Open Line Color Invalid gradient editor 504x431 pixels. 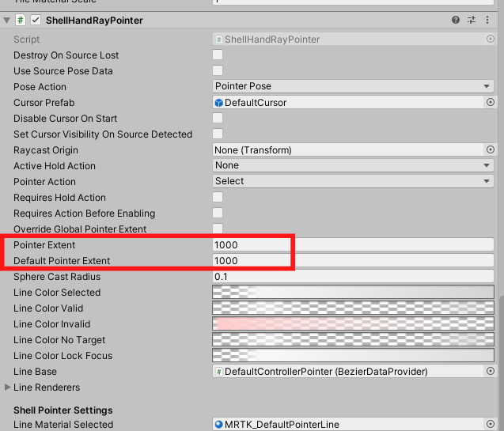click(x=353, y=323)
